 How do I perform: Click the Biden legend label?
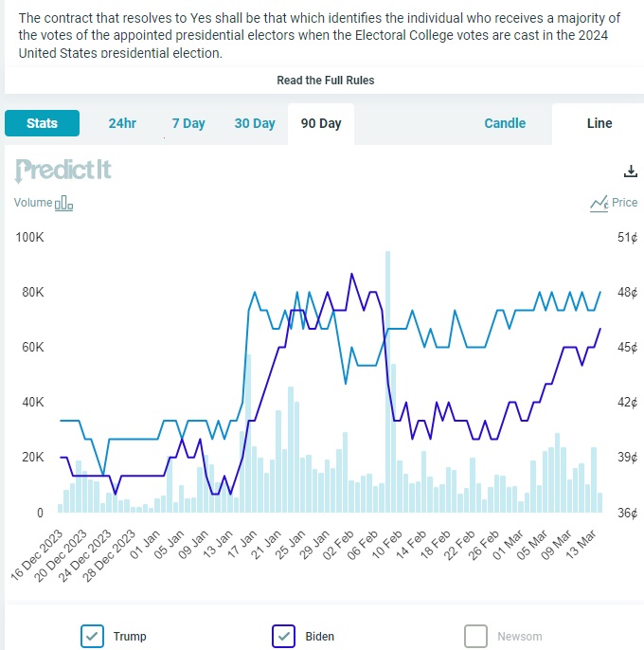(320, 637)
